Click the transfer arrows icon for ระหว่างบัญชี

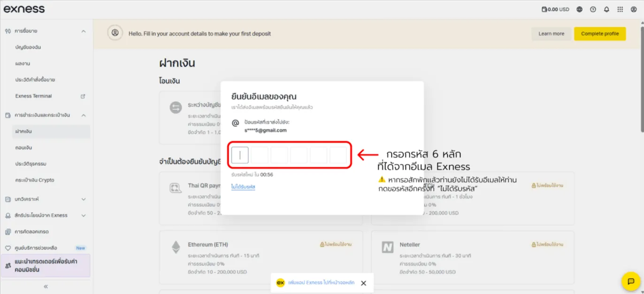point(176,108)
